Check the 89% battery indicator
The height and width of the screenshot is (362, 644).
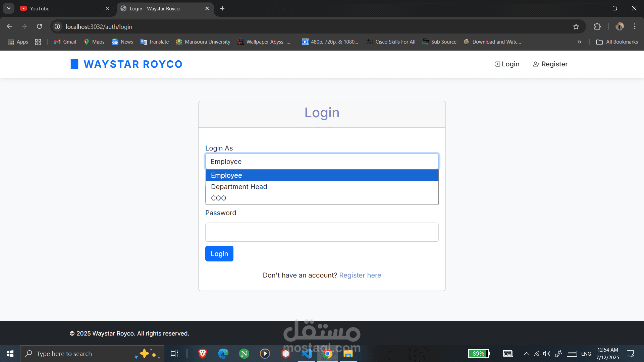pyautogui.click(x=479, y=354)
